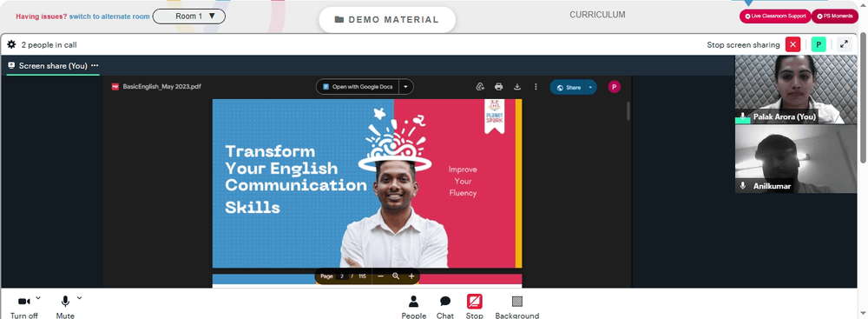Zoom out the PDF page
Viewport: 868px width, 319px height.
[380, 276]
